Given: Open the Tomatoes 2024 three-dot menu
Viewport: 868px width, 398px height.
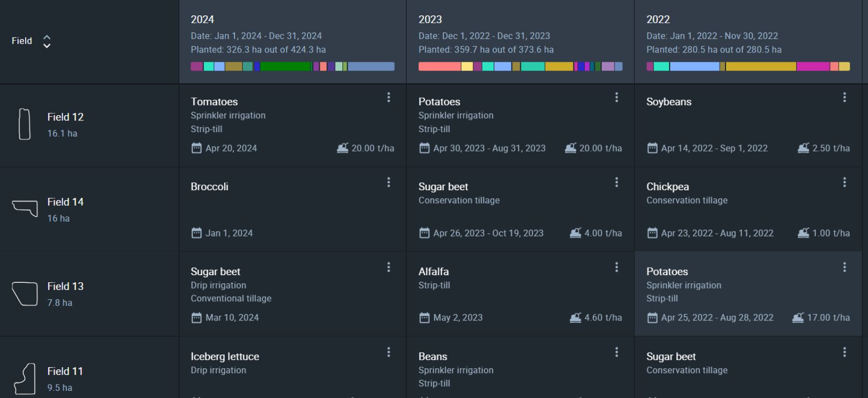Looking at the screenshot, I should click(x=389, y=97).
